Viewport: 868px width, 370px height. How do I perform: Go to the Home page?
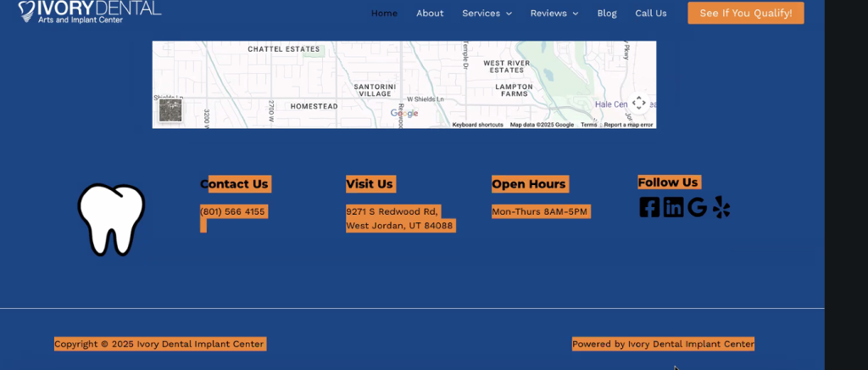pyautogui.click(x=384, y=14)
